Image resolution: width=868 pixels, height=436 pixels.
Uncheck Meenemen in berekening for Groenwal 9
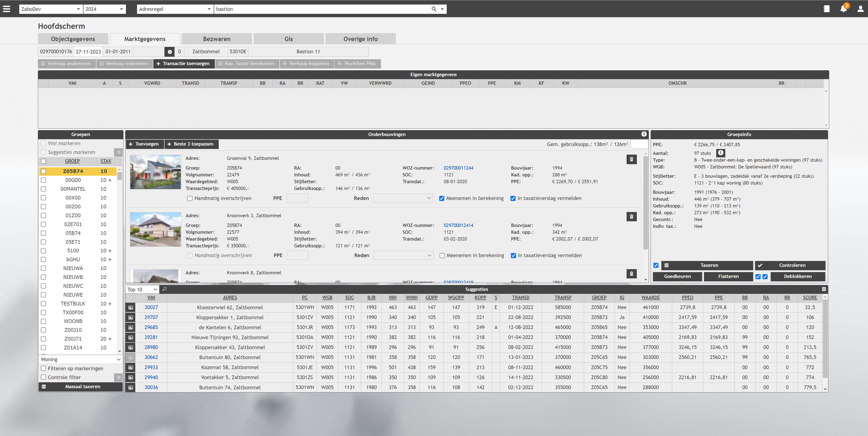pos(442,199)
